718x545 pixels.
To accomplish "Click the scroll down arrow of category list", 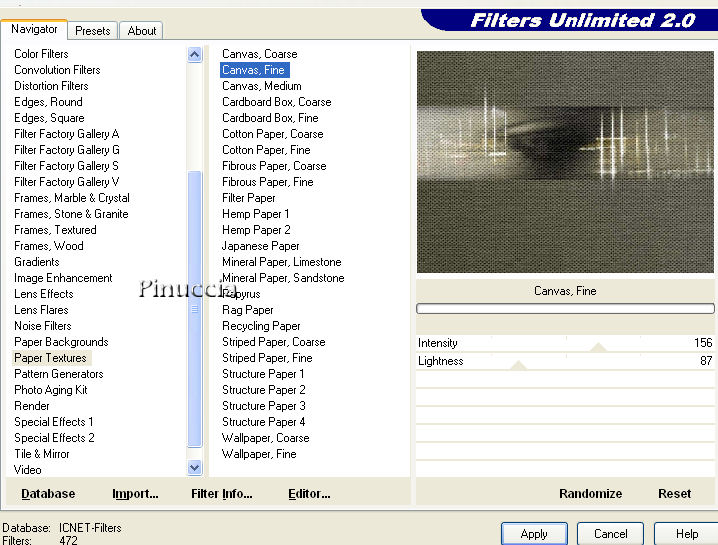I will pos(195,468).
